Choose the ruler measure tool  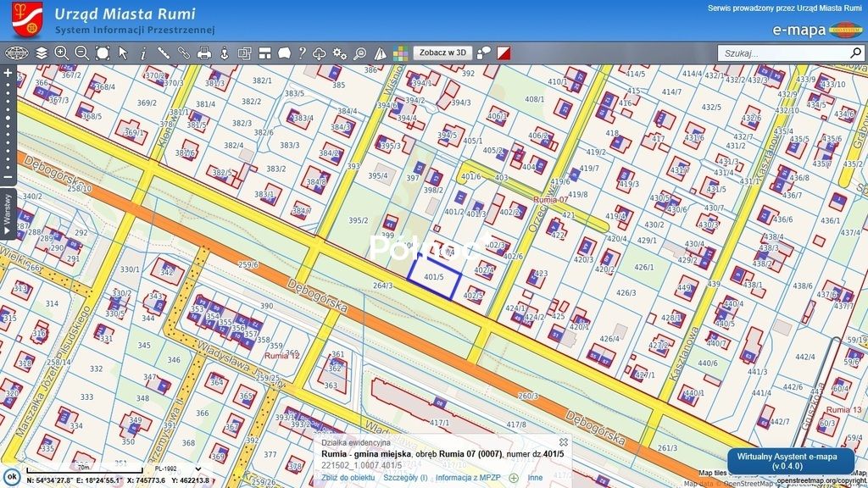pos(164,53)
